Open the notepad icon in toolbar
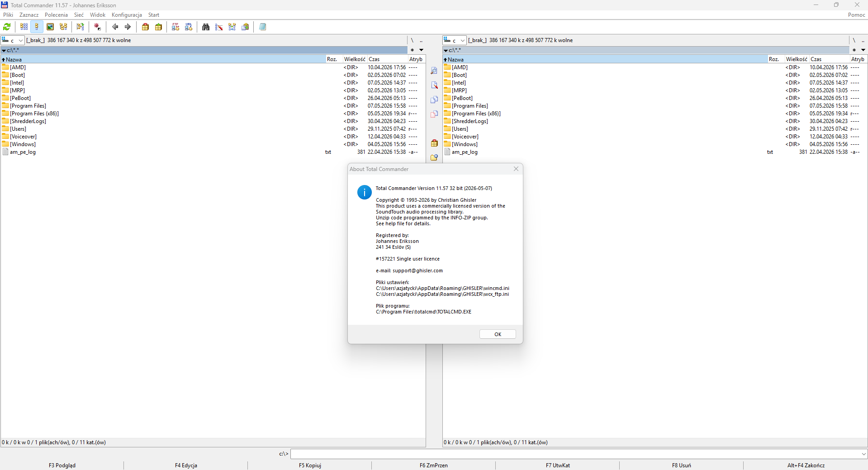The image size is (868, 470). pyautogui.click(x=262, y=27)
